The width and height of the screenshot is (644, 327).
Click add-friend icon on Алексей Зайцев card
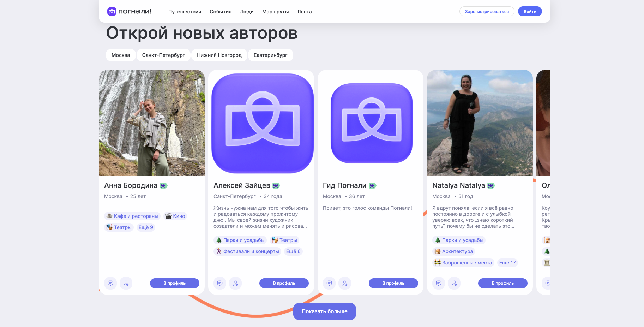pyautogui.click(x=235, y=283)
